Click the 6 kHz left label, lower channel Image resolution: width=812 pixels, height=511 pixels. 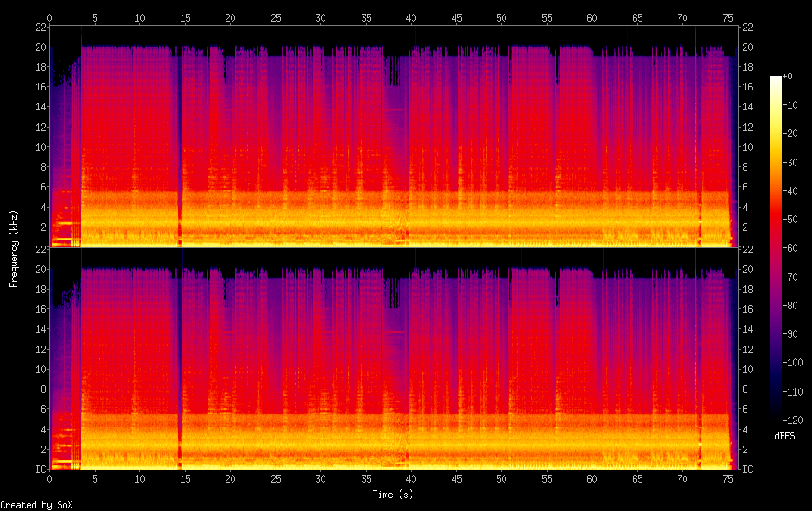pyautogui.click(x=42, y=409)
